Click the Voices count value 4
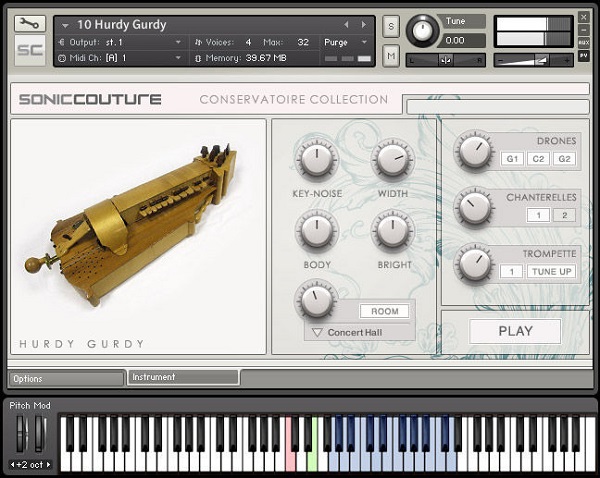The height and width of the screenshot is (478, 600). pos(248,42)
